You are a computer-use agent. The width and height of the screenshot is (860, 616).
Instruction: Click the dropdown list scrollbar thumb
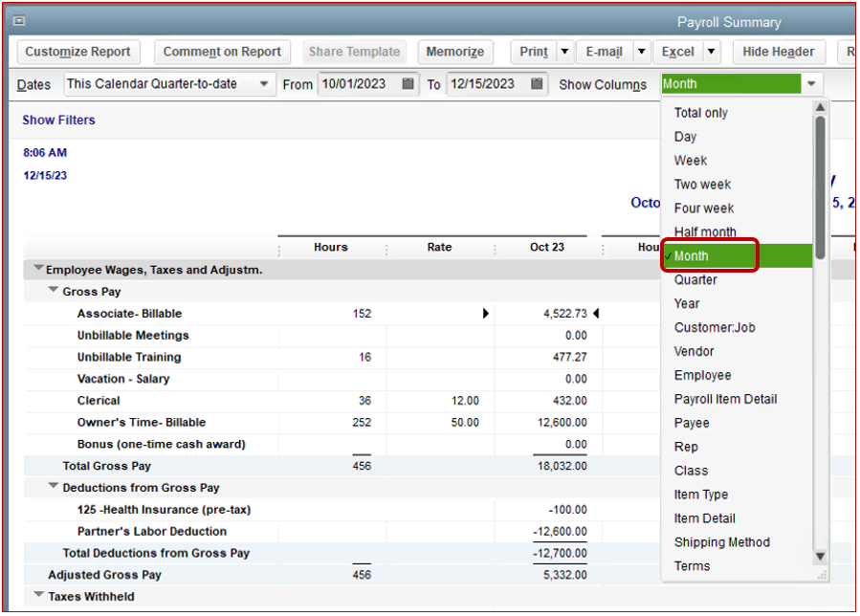point(820,187)
